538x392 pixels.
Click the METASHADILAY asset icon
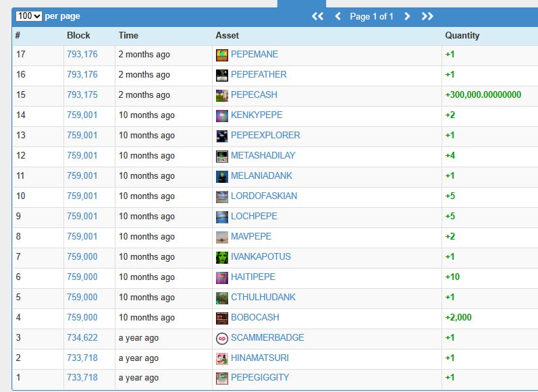[222, 157]
